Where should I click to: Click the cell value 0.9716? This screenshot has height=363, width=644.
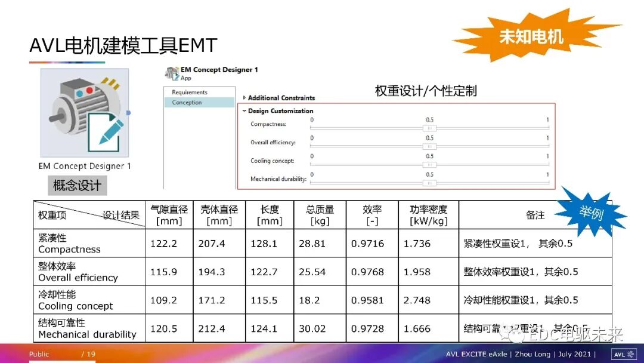[x=367, y=244]
